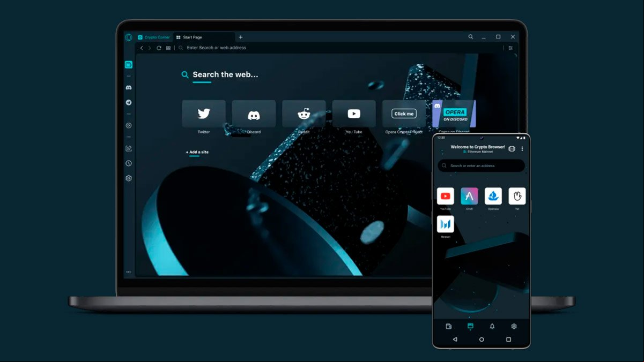Viewport: 644px width, 362px height.
Task: Open phone tab counter icon
Action: 512,148
